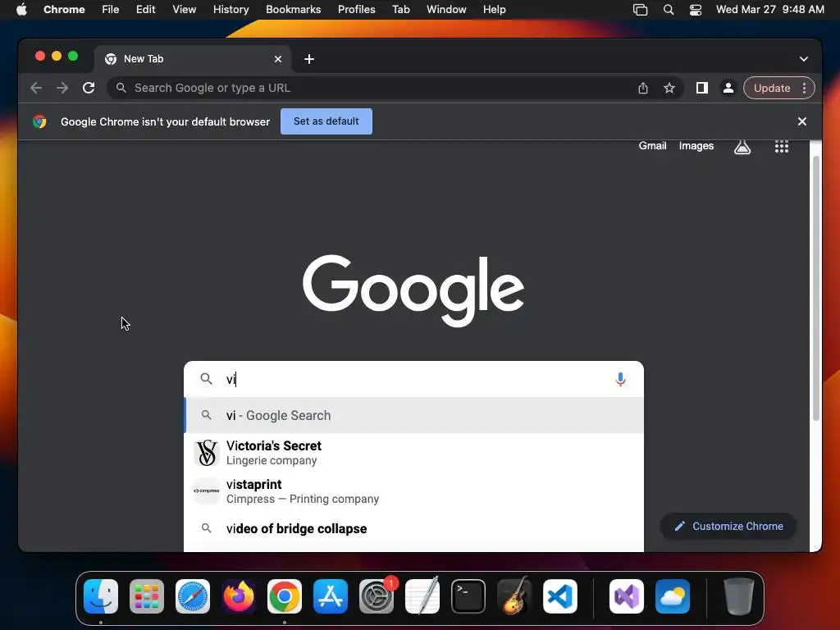Open the File menu
The height and width of the screenshot is (630, 840).
tap(111, 10)
